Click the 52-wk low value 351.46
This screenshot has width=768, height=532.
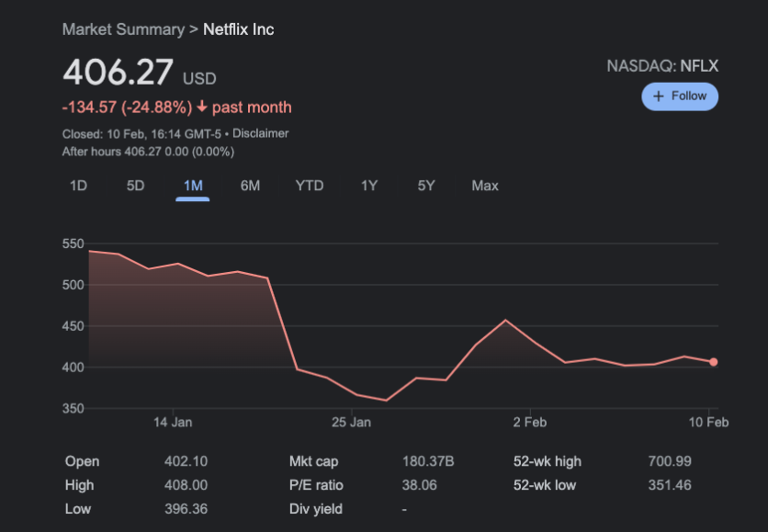(670, 485)
